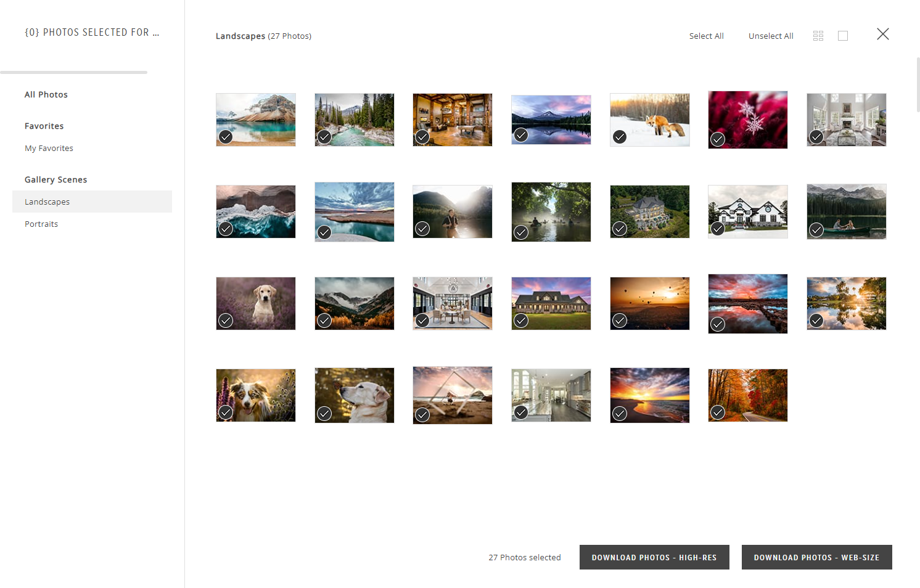Screen dimensions: 920x588
Task: Click Select All link
Action: tap(706, 36)
